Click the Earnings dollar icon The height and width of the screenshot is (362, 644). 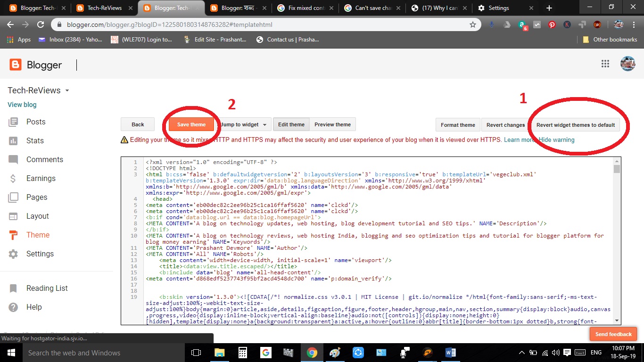coord(13,179)
